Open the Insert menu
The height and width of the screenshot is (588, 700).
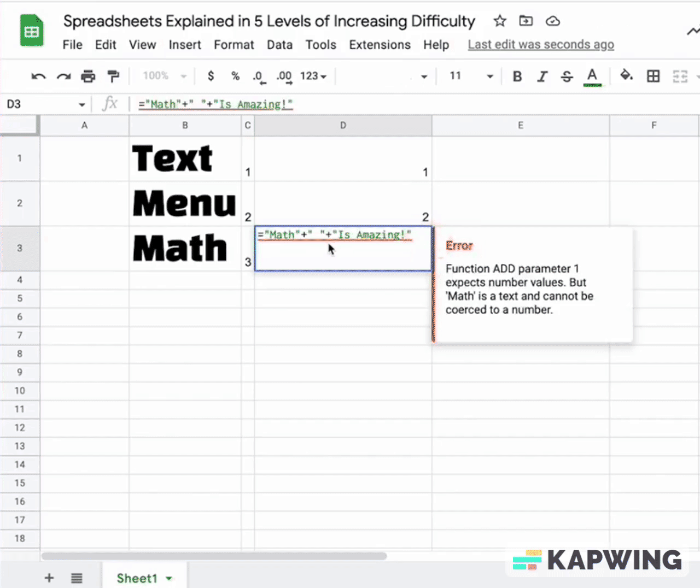click(185, 45)
